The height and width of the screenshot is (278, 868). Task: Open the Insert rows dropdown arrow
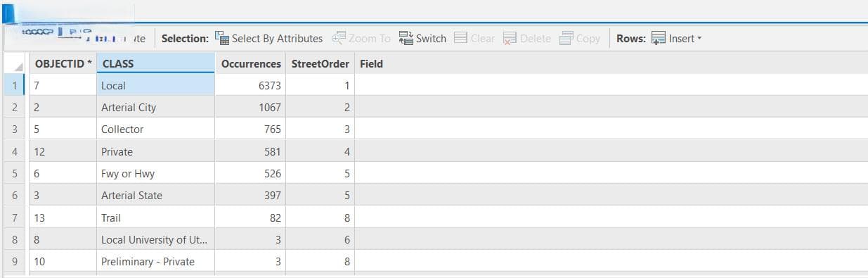point(699,39)
